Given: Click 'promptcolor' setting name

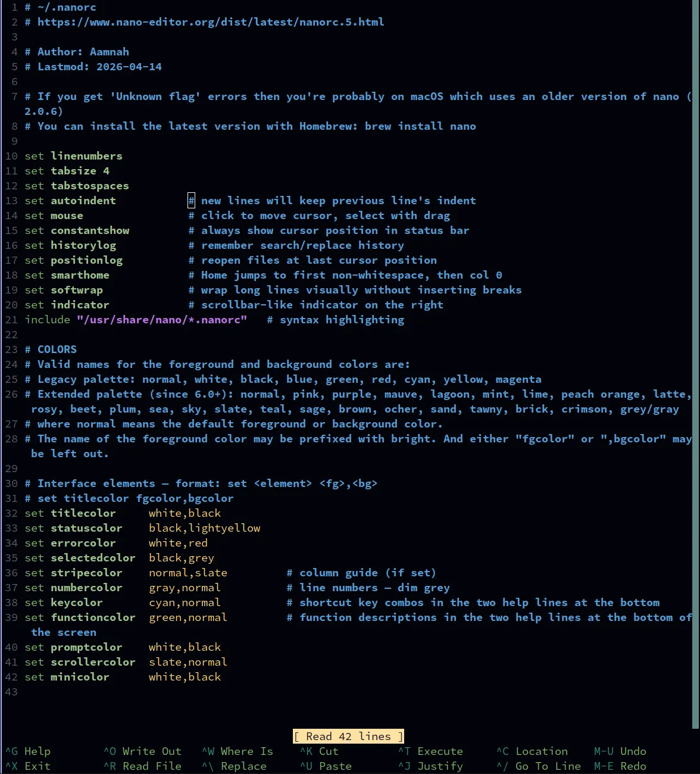Looking at the screenshot, I should (x=87, y=647).
